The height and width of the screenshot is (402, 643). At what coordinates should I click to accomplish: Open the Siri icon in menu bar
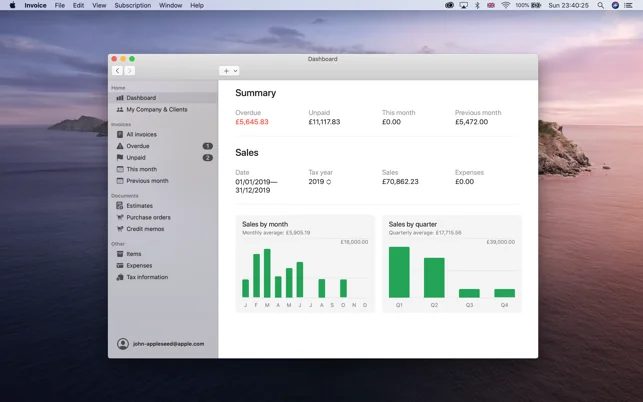[615, 5]
